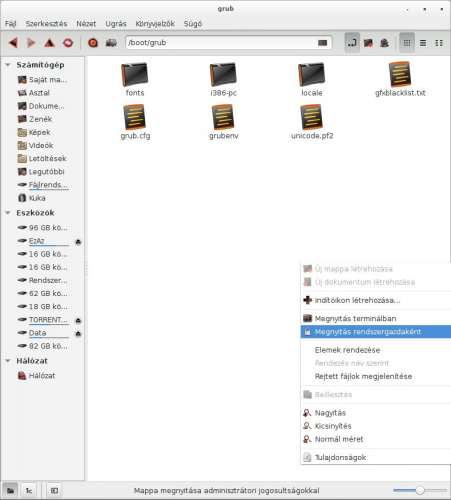
Task: Open the Könyvjelzők menu
Action: (155, 24)
